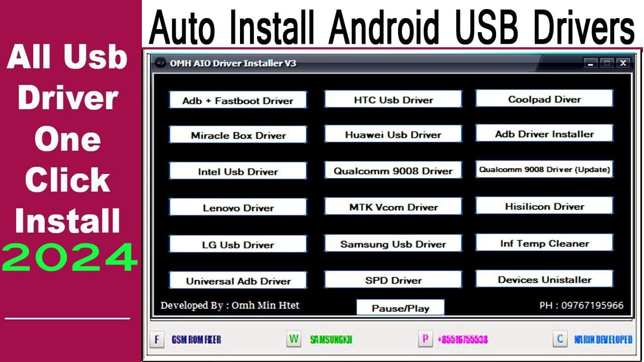644x362 pixels.
Task: Click the Huawei Usb Driver button
Action: [393, 134]
